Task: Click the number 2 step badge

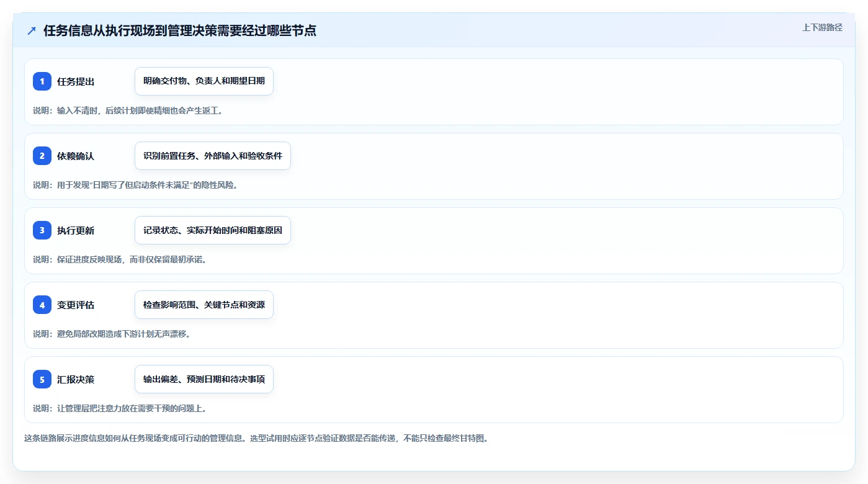Action: point(42,156)
